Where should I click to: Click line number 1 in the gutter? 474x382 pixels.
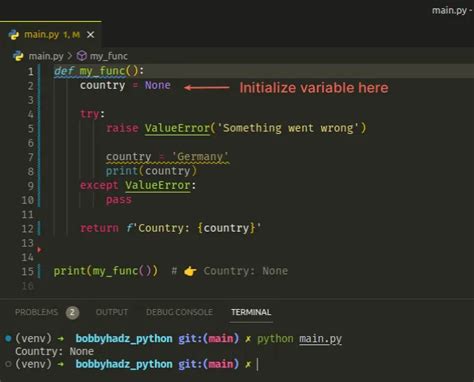pos(31,71)
